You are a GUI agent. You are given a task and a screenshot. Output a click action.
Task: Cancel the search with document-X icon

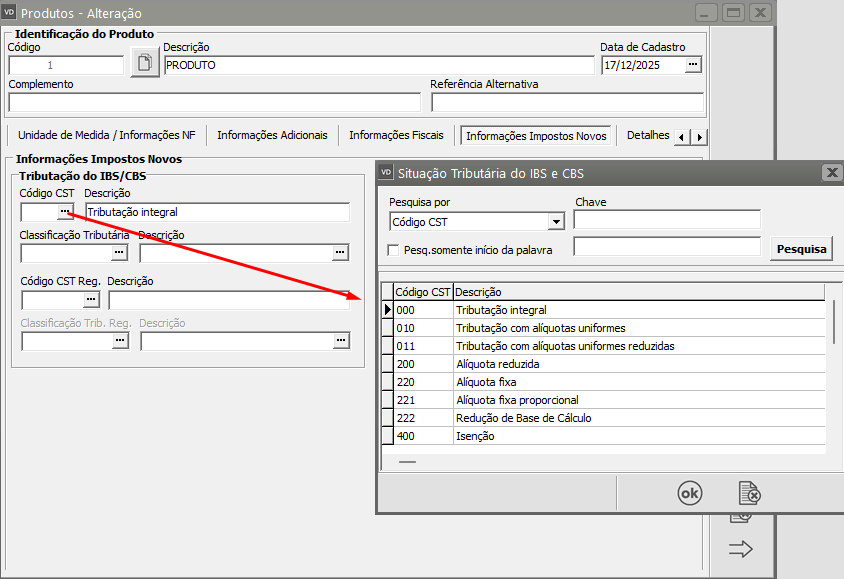point(749,493)
